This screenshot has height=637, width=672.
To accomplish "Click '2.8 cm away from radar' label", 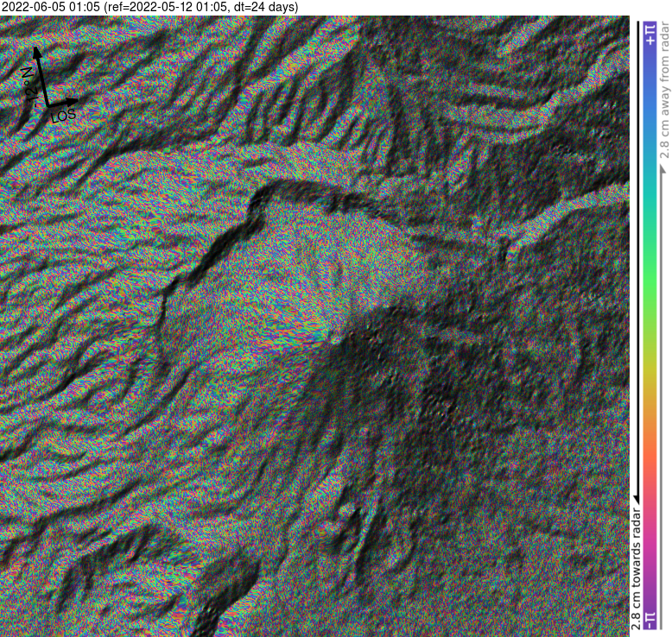I will (665, 90).
